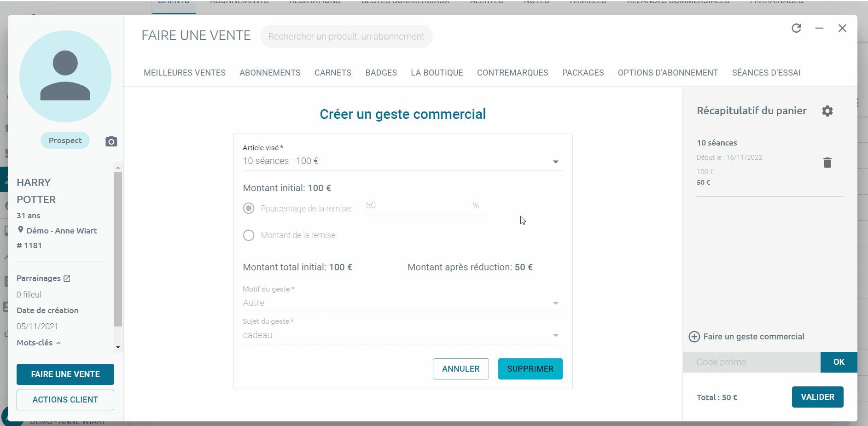Open the Article visé dropdown

tap(402, 161)
